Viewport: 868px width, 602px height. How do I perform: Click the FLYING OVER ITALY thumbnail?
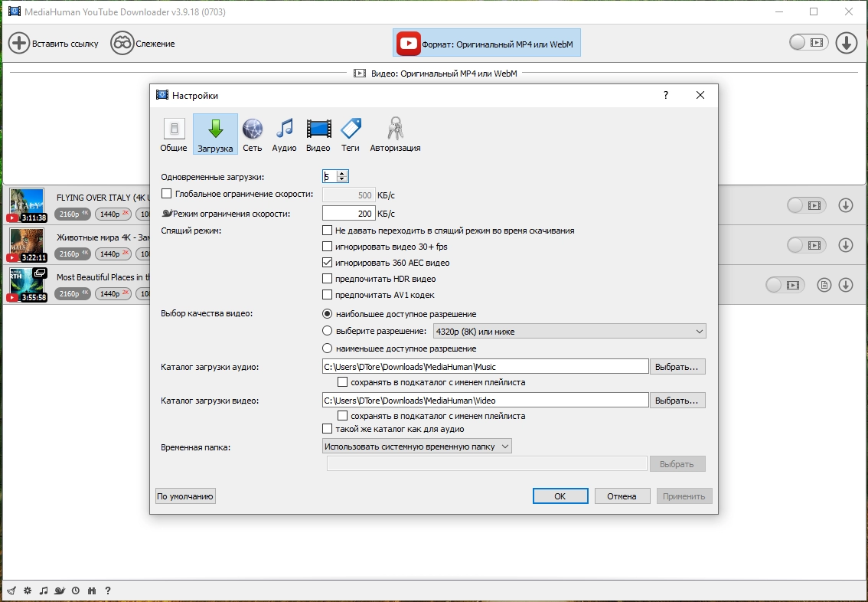point(27,205)
